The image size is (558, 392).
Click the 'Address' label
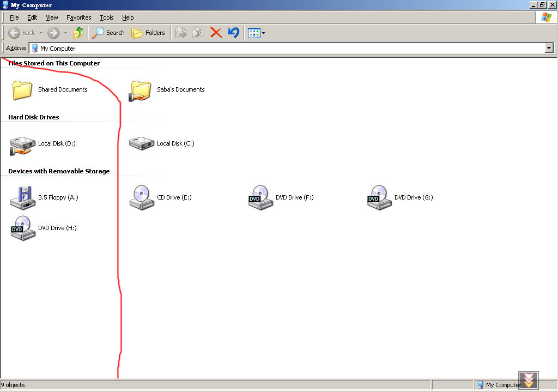pyautogui.click(x=16, y=48)
